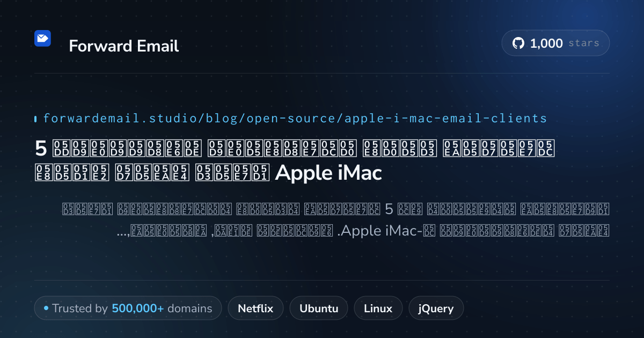
Task: Click the 1,000 count next to GitHub icon
Action: point(546,43)
